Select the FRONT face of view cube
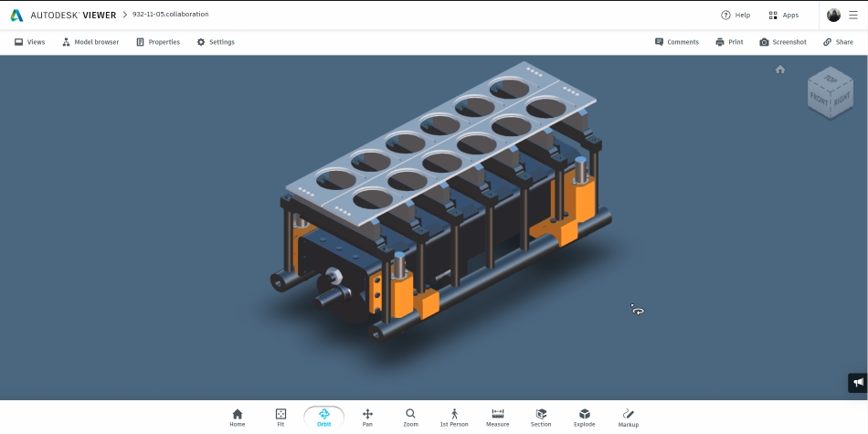Image resolution: width=868 pixels, height=434 pixels. 819,99
